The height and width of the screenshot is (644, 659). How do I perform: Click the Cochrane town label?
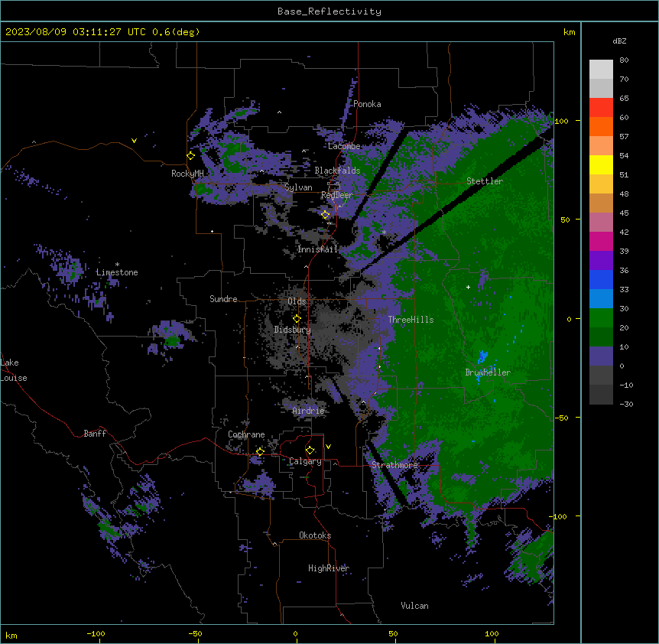click(x=246, y=434)
